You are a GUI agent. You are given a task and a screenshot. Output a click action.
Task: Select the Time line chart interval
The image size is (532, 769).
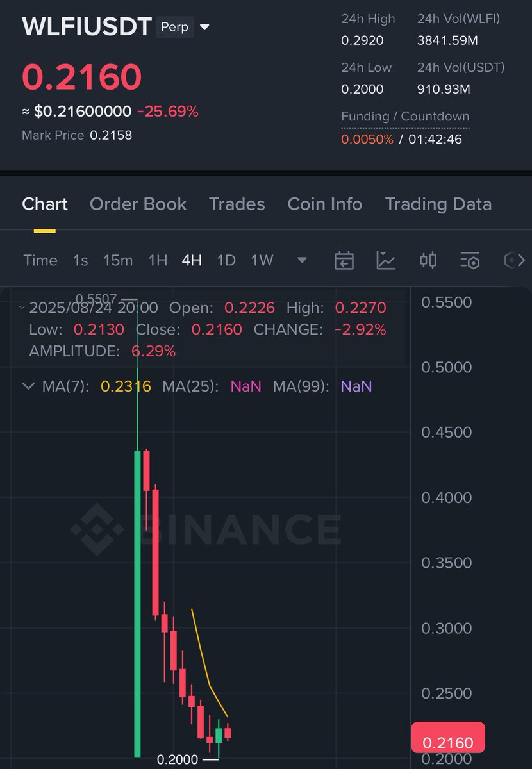(40, 260)
